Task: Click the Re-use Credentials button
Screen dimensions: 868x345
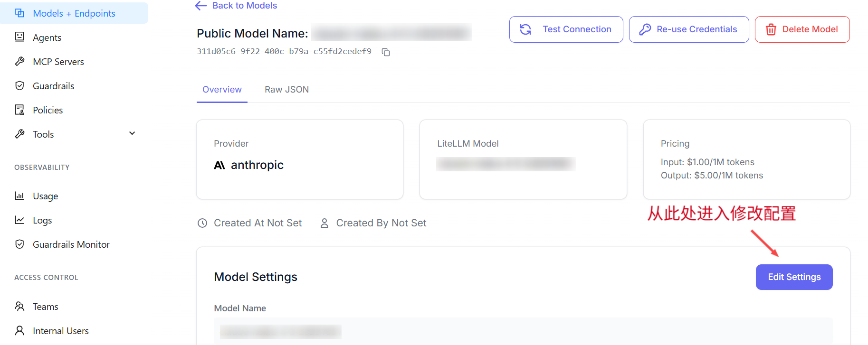Action: 688,29
